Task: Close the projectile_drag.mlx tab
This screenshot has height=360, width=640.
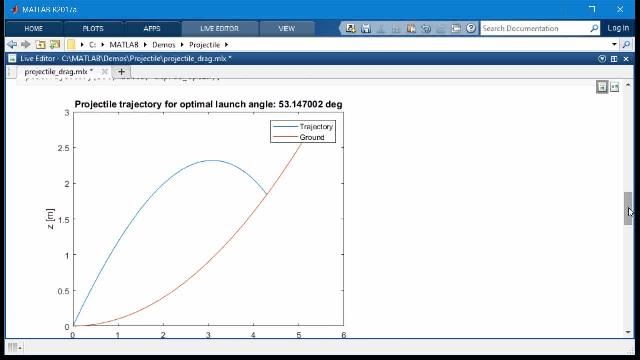Action: click(104, 72)
